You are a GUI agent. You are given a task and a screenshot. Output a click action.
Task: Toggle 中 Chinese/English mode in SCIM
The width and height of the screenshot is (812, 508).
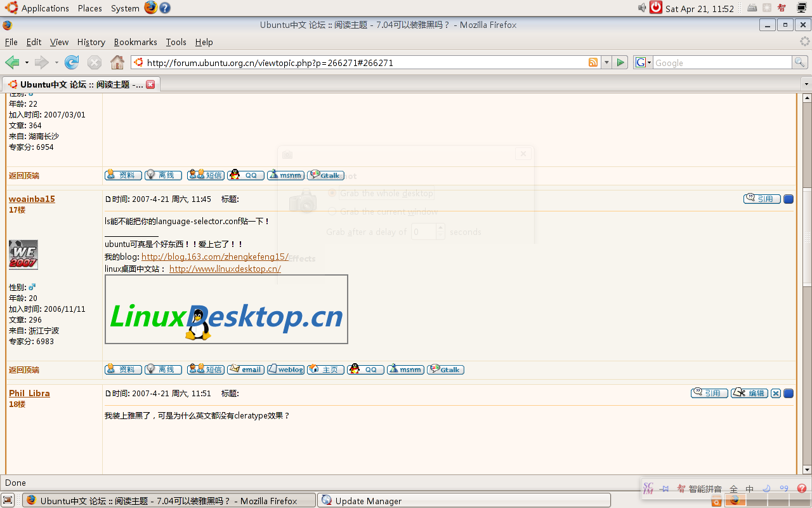click(750, 489)
